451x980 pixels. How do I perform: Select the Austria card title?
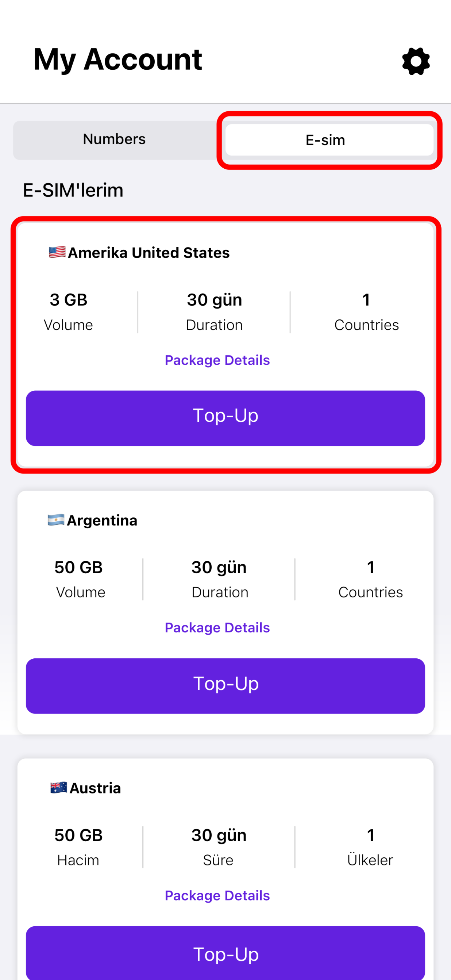tap(95, 788)
